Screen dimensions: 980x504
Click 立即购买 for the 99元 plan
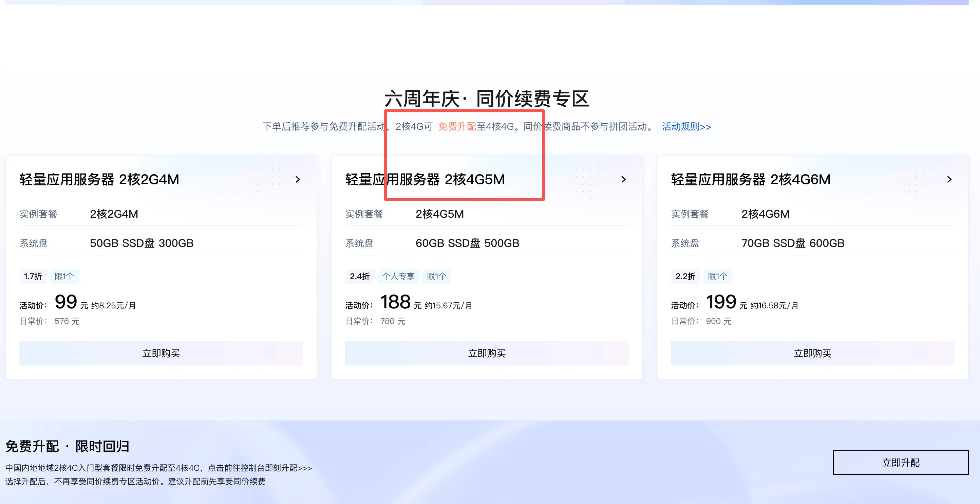(x=161, y=353)
